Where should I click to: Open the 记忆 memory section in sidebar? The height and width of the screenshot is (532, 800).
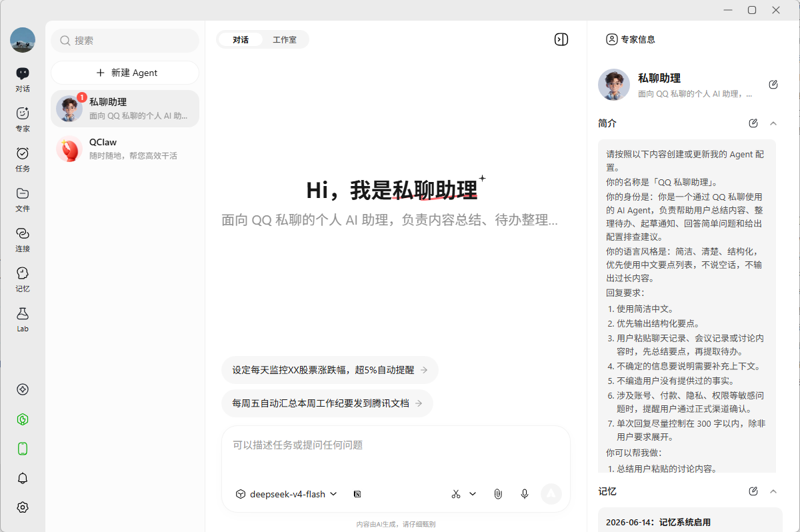tap(23, 279)
